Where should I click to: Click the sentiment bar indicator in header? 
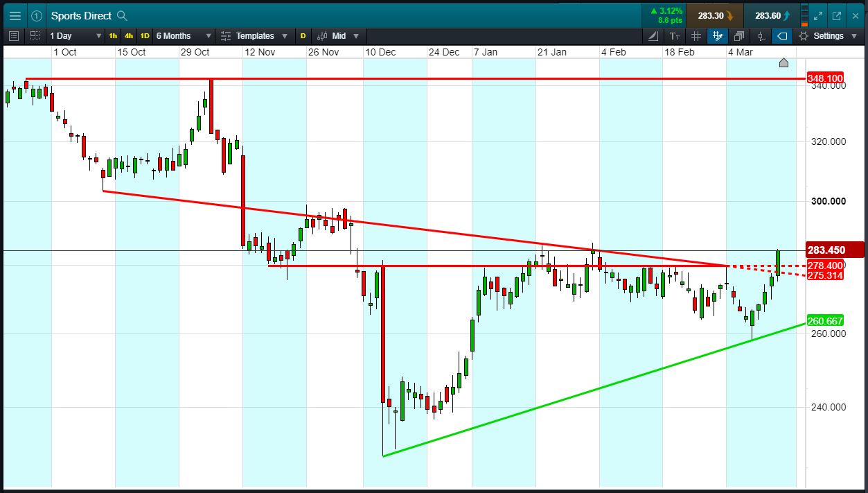point(804,15)
